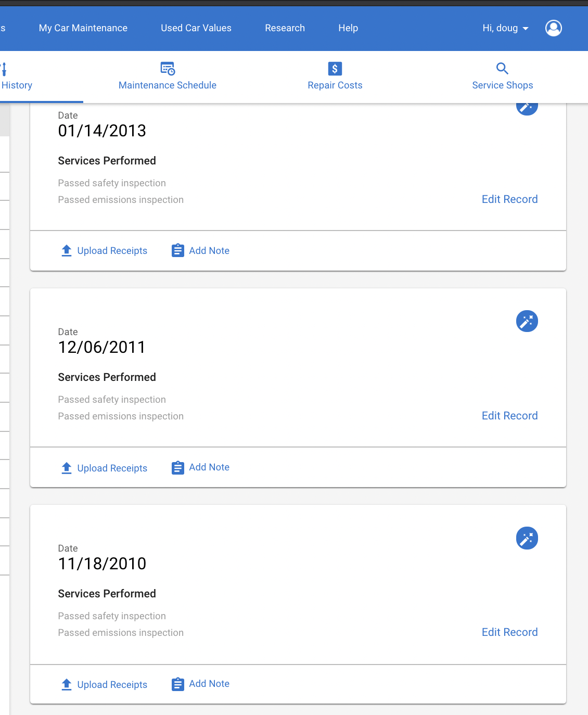Edit Record for 12/06/2011 service
The height and width of the screenshot is (715, 588).
[x=510, y=416]
